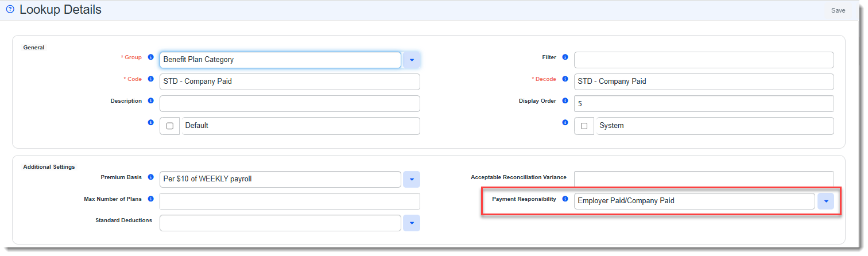The image size is (868, 256).
Task: Click the info icon next to Description
Action: click(x=151, y=101)
